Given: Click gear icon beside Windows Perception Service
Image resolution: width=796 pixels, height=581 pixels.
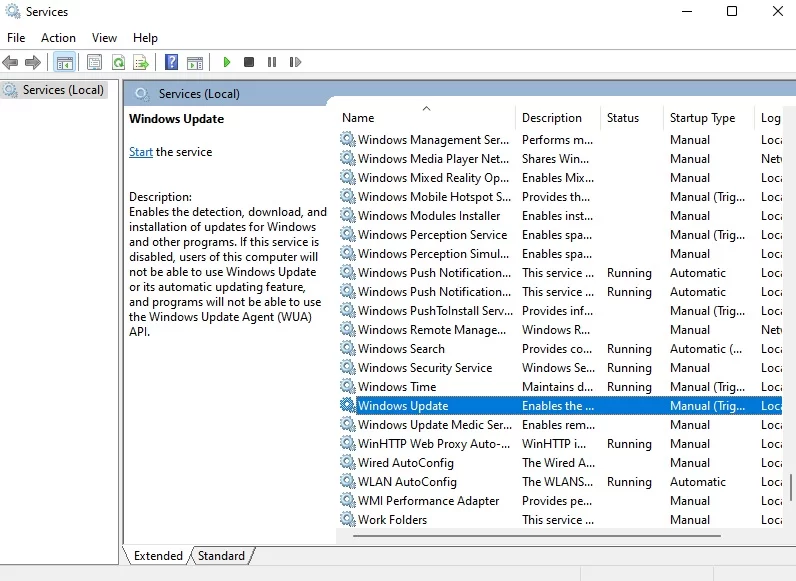Looking at the screenshot, I should [x=348, y=235].
